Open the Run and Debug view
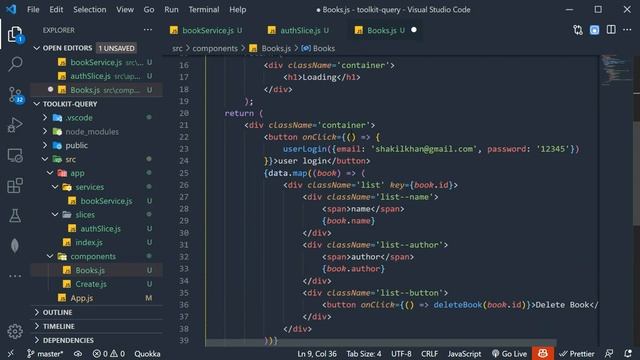 coord(15,125)
